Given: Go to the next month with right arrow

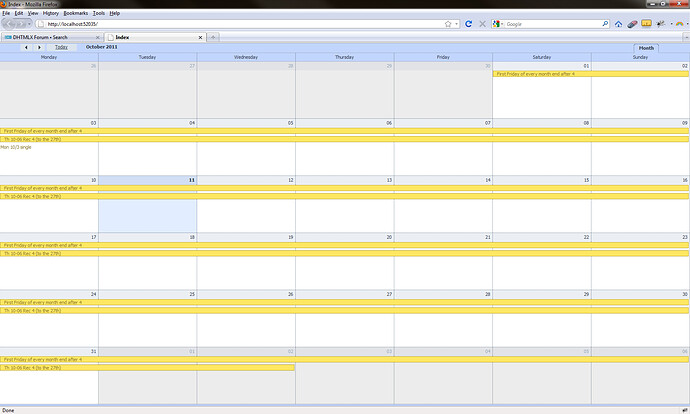Looking at the screenshot, I should click(39, 47).
